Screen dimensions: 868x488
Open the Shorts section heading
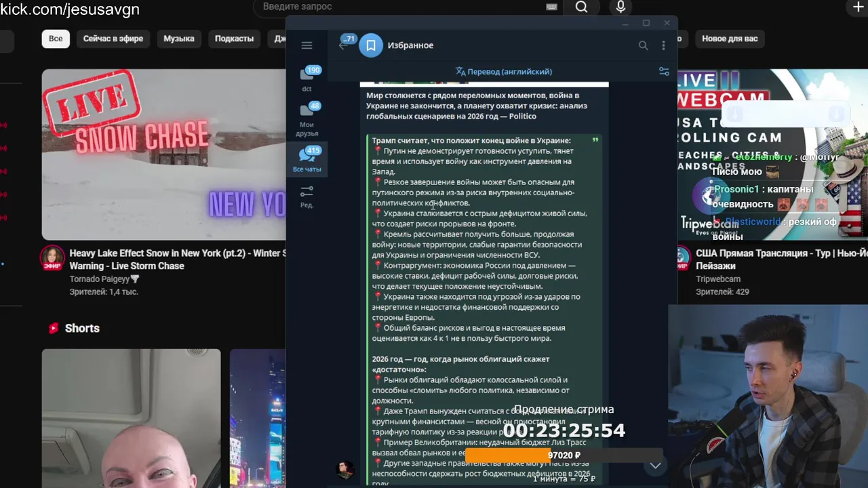tap(82, 328)
